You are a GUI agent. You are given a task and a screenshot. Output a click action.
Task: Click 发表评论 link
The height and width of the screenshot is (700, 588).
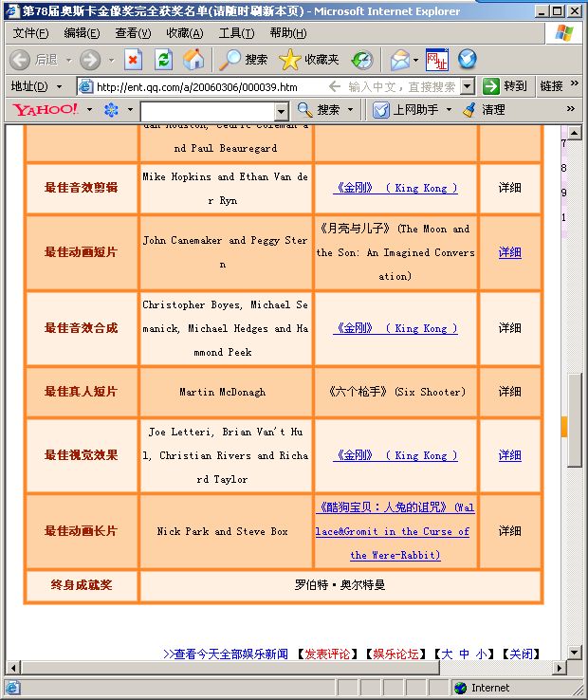[327, 654]
